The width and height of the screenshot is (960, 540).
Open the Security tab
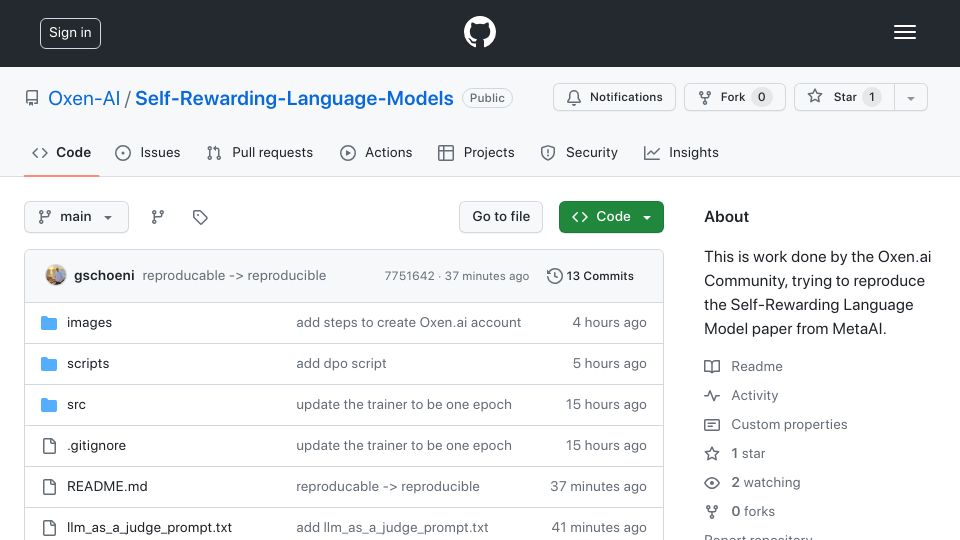pyautogui.click(x=579, y=152)
